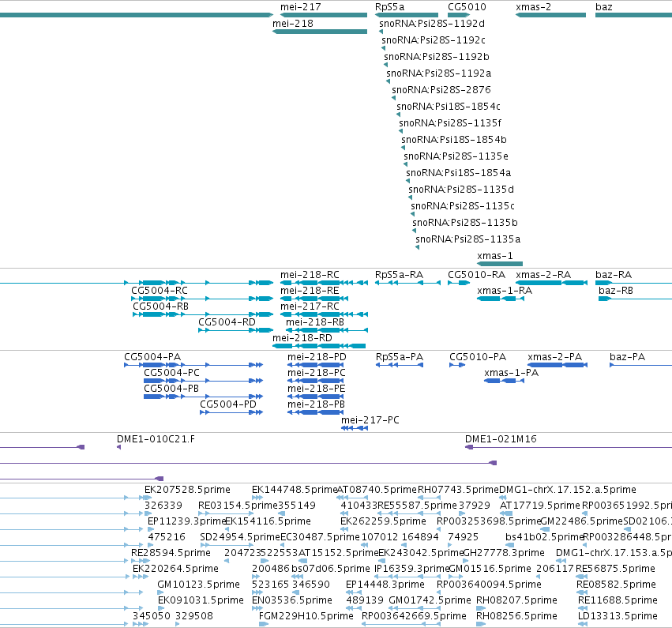Click the mei-218 gene label
Image resolution: width=672 pixels, height=628 pixels.
(x=293, y=24)
